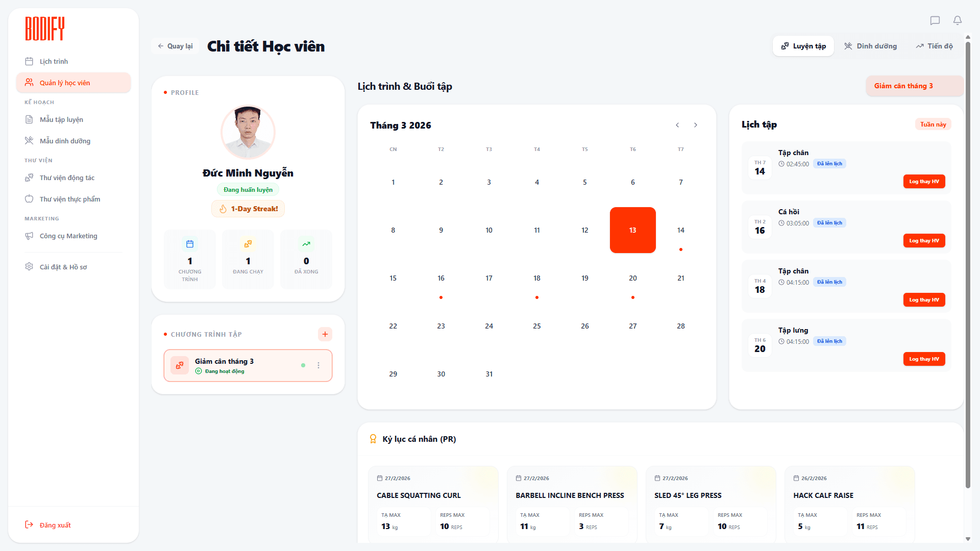Open the chat messages icon
Viewport: 980px width, 551px height.
click(935, 20)
